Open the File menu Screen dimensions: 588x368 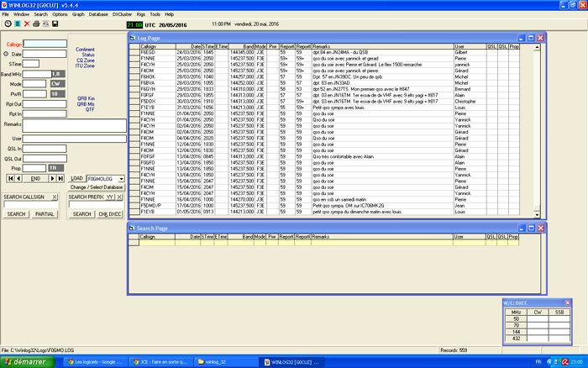point(5,14)
